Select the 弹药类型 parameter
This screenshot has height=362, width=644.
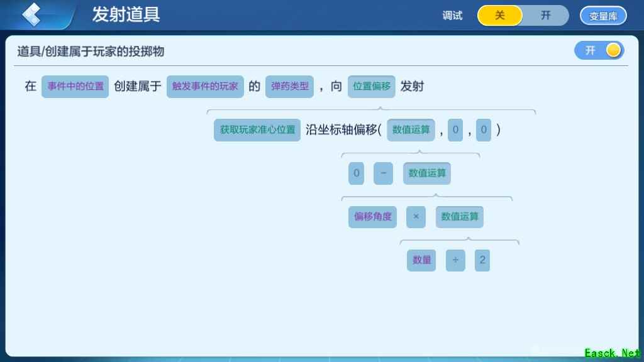(x=289, y=86)
